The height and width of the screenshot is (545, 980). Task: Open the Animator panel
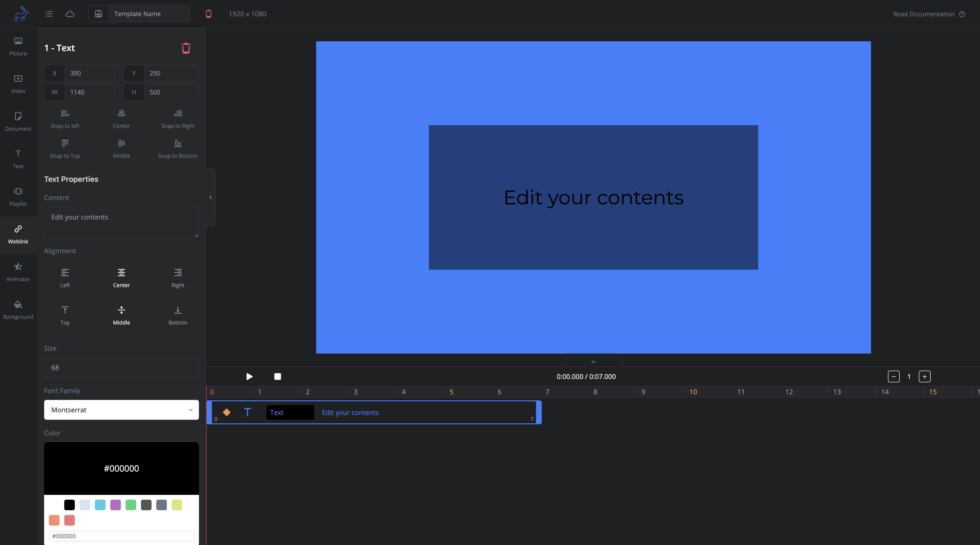18,272
